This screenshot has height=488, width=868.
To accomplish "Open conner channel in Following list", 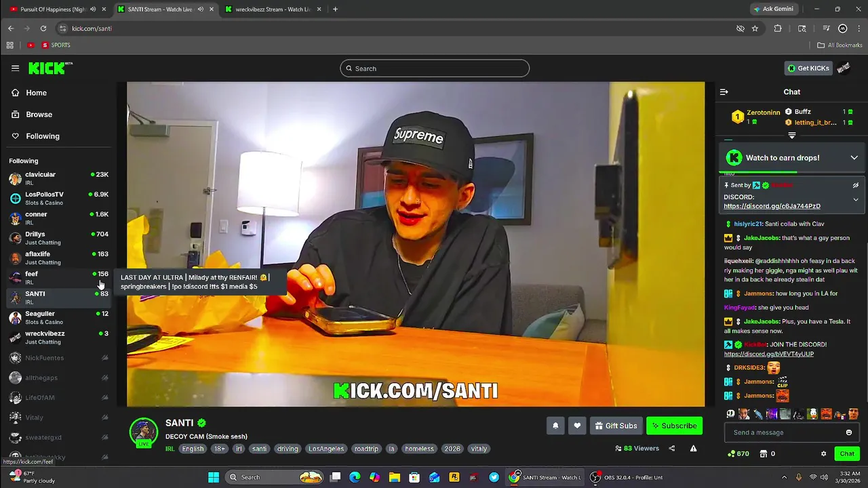I will [x=58, y=218].
